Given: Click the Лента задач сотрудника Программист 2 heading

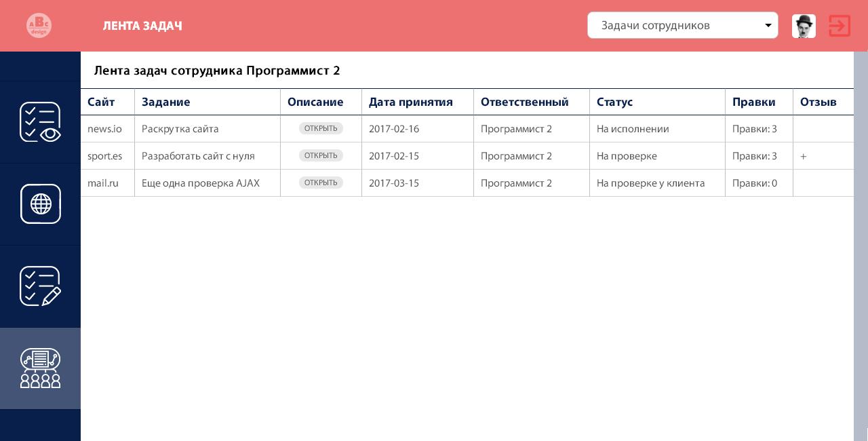Looking at the screenshot, I should tap(217, 71).
